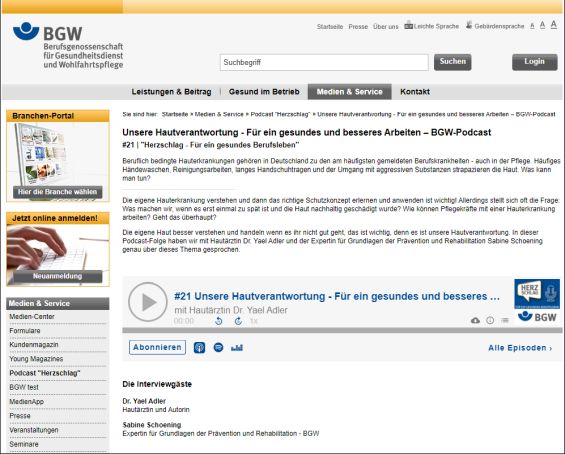Download the episode via cloud icon

[475, 320]
